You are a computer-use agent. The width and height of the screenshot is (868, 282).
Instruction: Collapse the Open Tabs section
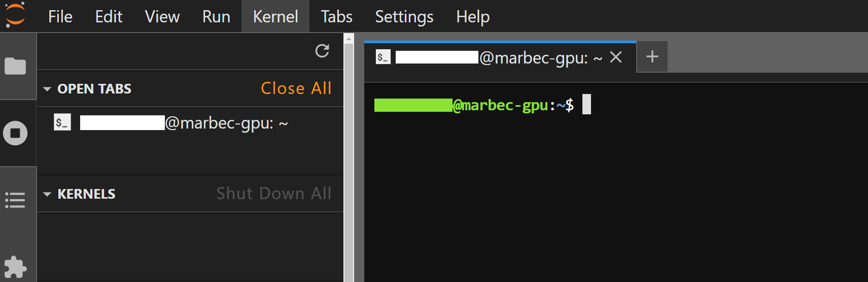pyautogui.click(x=47, y=89)
